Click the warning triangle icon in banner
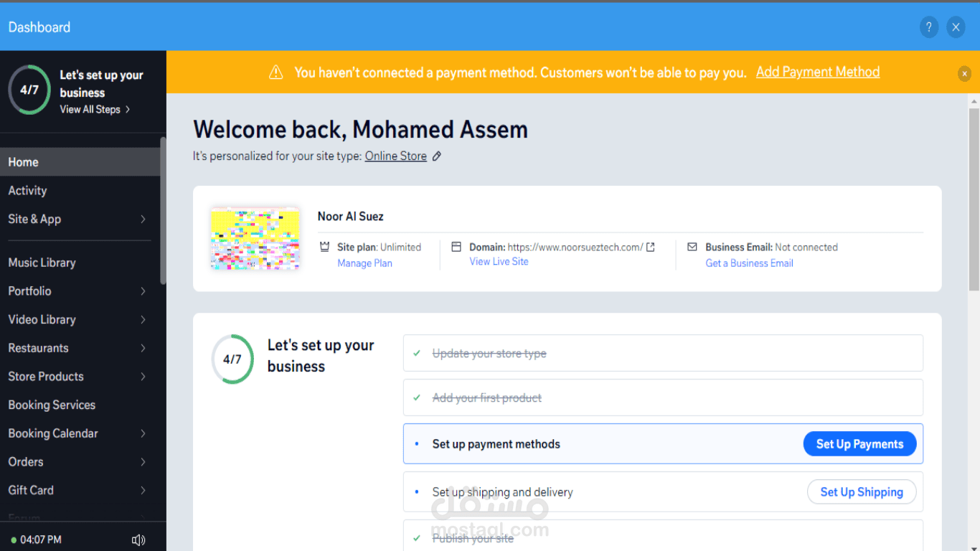The width and height of the screenshot is (980, 551). point(275,72)
